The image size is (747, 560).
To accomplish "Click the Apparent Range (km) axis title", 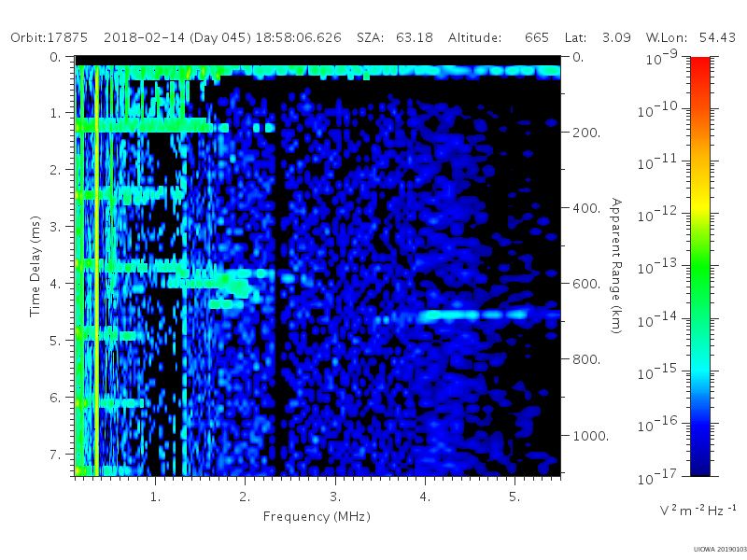I will click(616, 266).
